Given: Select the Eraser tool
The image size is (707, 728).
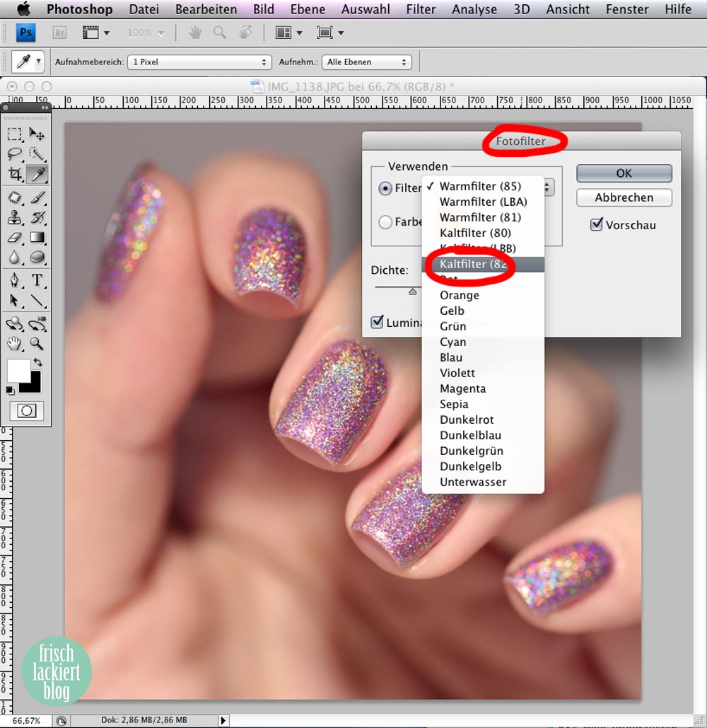Looking at the screenshot, I should 14,237.
